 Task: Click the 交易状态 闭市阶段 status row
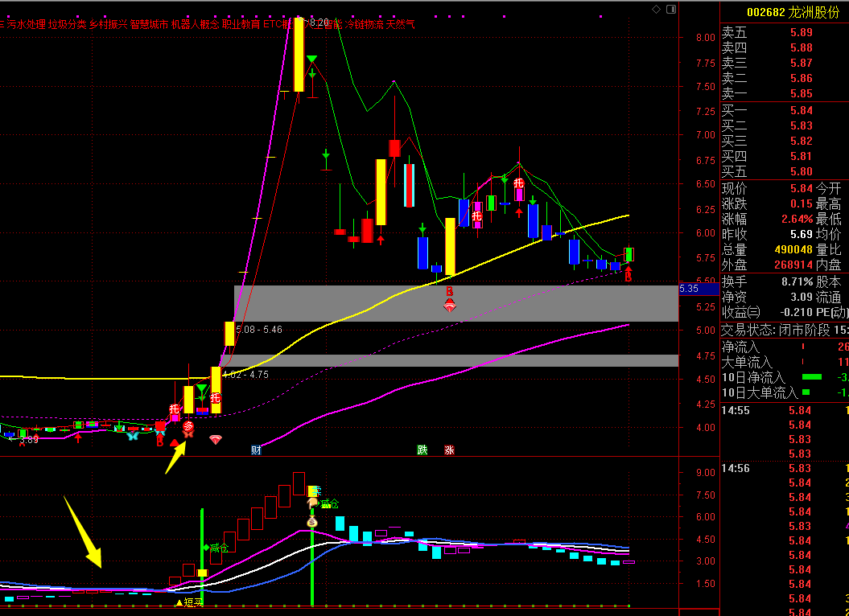pos(785,330)
